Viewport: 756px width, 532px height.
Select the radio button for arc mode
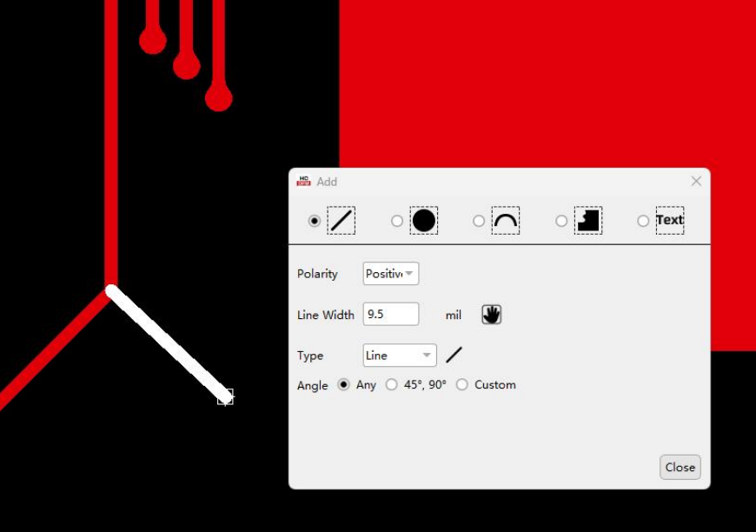pyautogui.click(x=479, y=221)
